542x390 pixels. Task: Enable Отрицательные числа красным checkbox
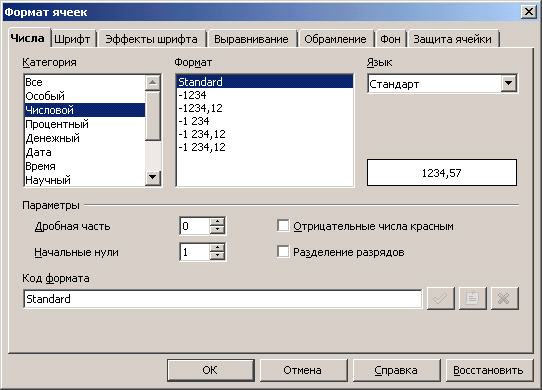click(283, 226)
